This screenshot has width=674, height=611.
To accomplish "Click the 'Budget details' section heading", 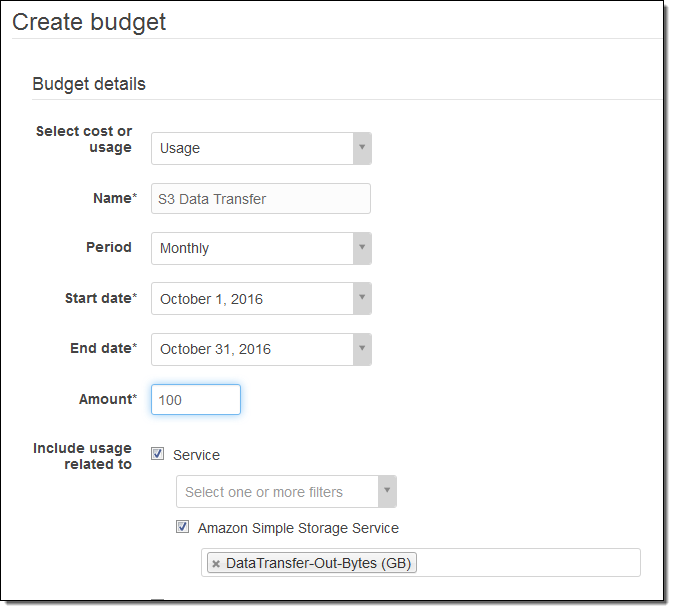I will 89,84.
